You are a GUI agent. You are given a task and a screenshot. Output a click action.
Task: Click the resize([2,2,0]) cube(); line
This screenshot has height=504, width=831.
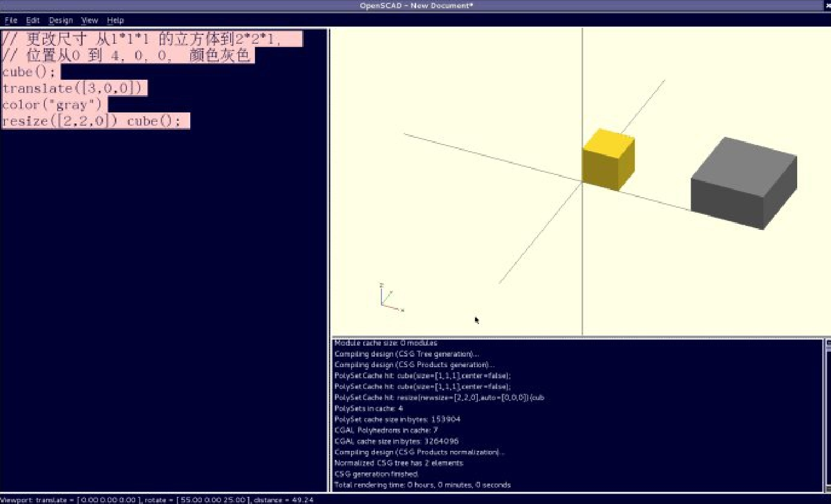tap(92, 121)
